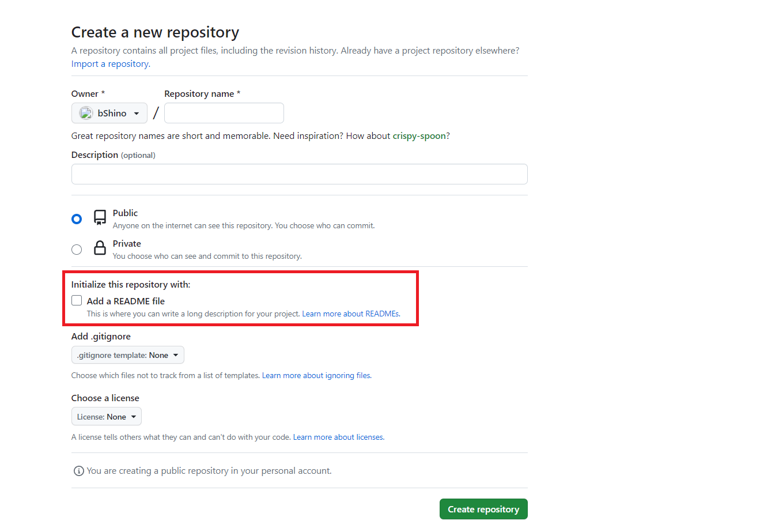Open the License: None dropdown
This screenshot has height=532, width=760.
coord(107,417)
